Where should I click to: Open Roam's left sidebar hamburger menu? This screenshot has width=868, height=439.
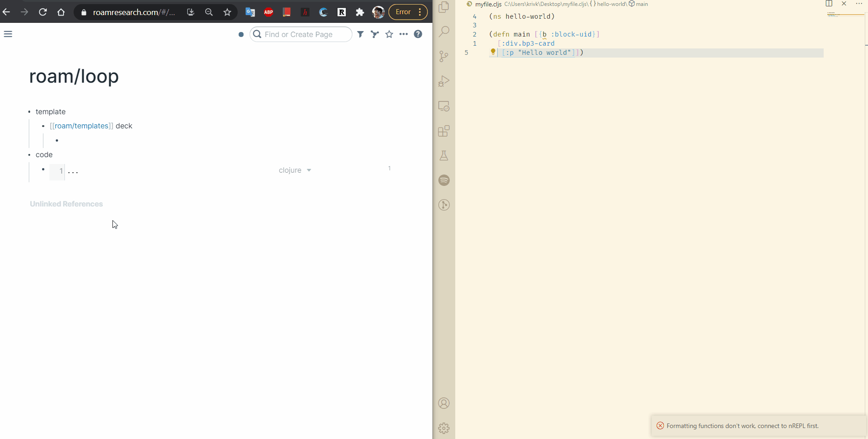point(8,34)
